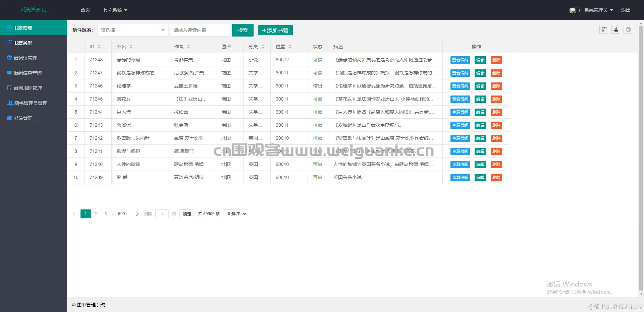644x312 pixels.
Task: Click the 系统管理员 logo title
Action: tap(34, 10)
